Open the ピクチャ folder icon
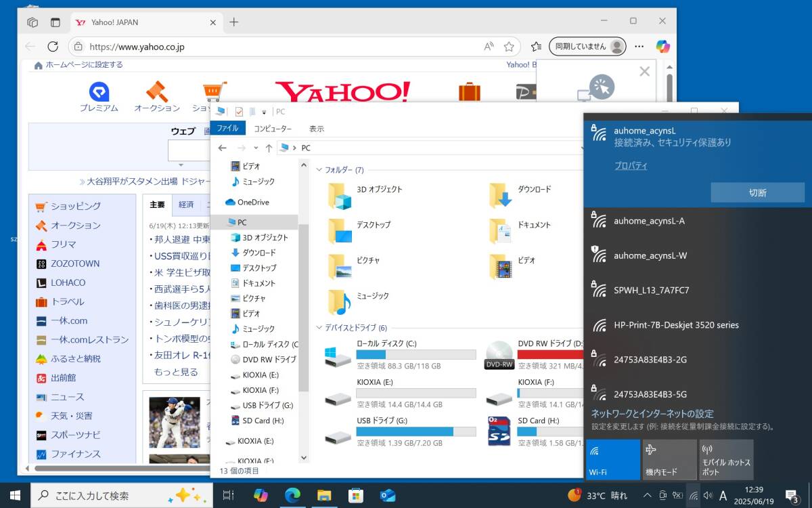812x508 pixels. click(x=340, y=266)
